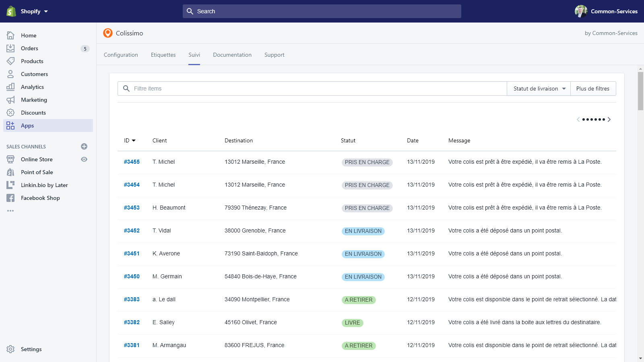Click the Destination column header
Image resolution: width=644 pixels, height=362 pixels.
click(239, 140)
